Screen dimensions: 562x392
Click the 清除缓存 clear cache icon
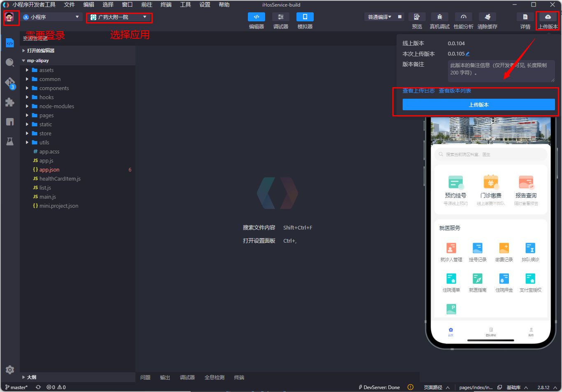[487, 17]
